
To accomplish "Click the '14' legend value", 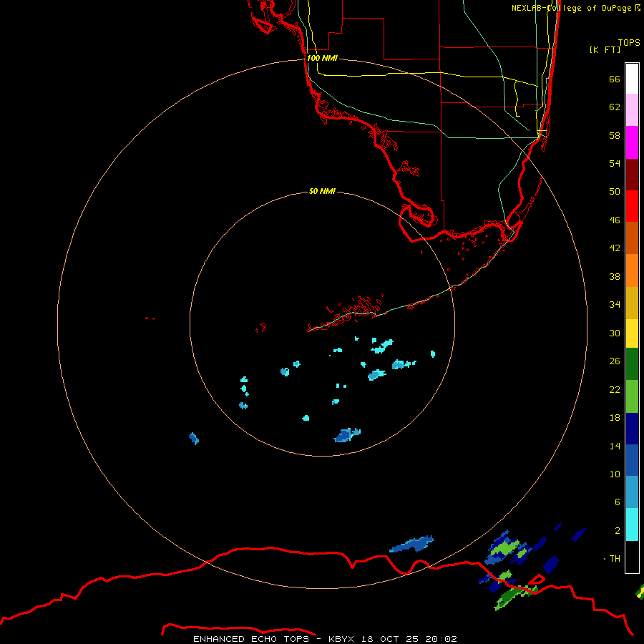I will tap(615, 446).
